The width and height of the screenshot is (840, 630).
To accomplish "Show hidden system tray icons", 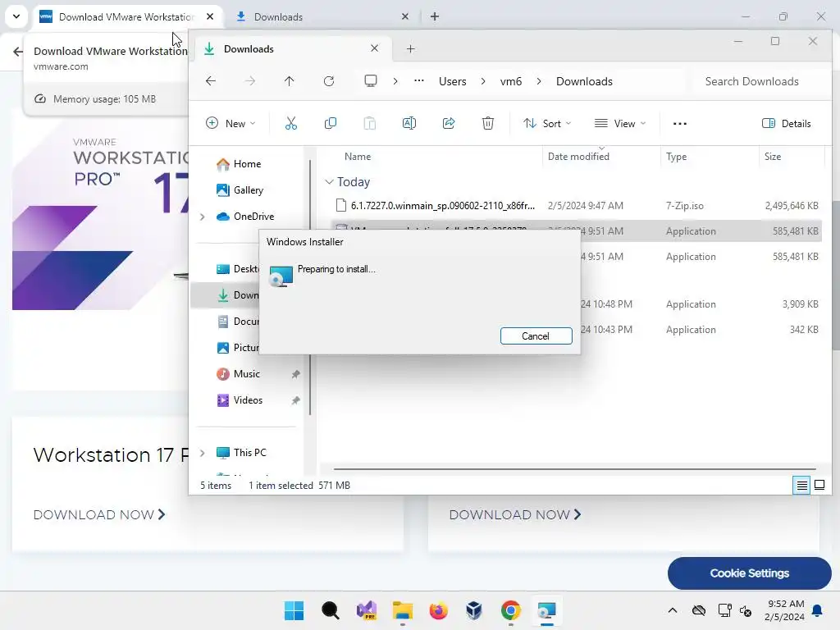I will [x=673, y=610].
